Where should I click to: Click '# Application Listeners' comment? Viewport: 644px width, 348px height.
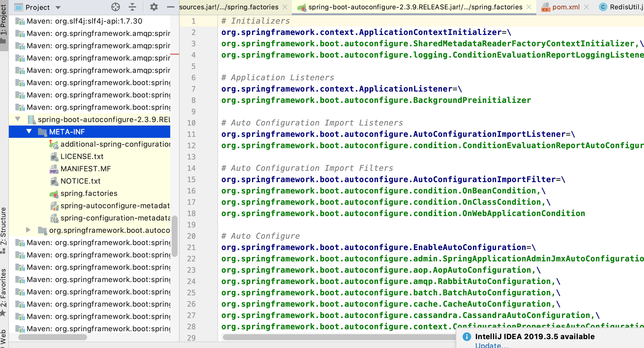pyautogui.click(x=277, y=78)
